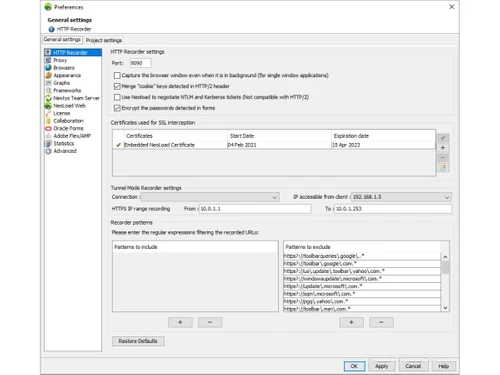Switch to General settings tab
The width and height of the screenshot is (500, 375).
pos(62,40)
